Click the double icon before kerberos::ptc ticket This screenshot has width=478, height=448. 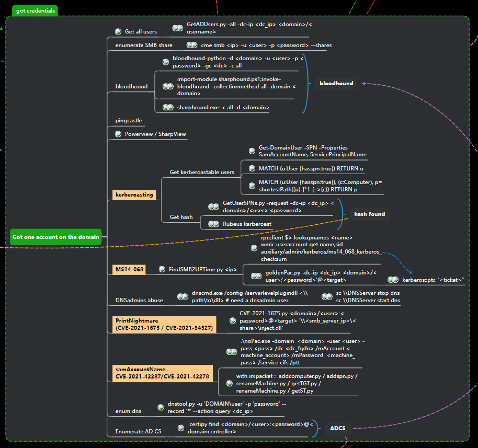point(393,280)
